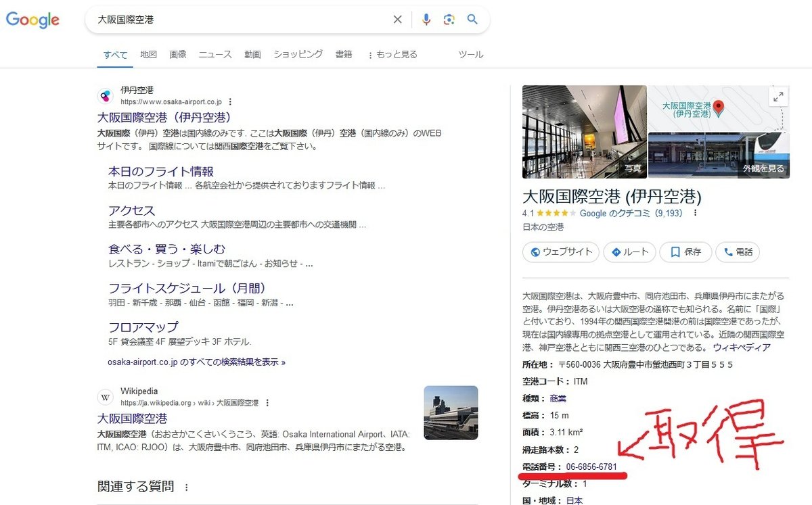Show all results from osaka-airport.co.jp
Image resolution: width=812 pixels, height=505 pixels.
(x=196, y=362)
